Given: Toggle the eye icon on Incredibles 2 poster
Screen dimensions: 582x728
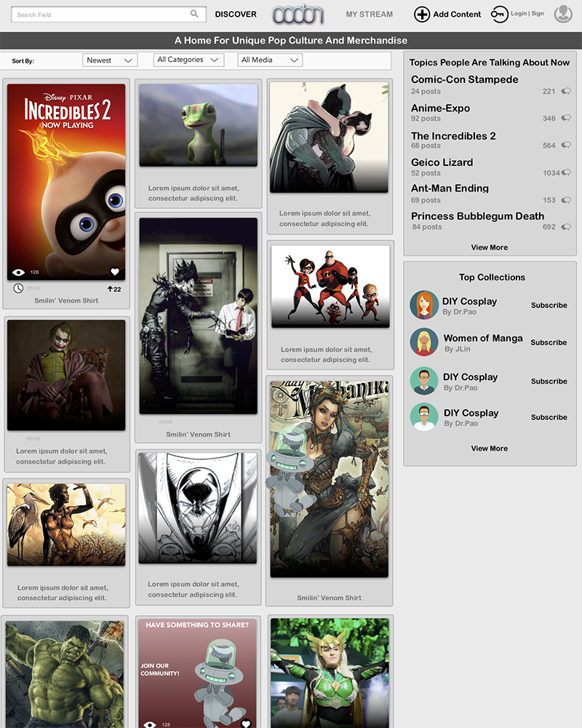Looking at the screenshot, I should pyautogui.click(x=19, y=272).
